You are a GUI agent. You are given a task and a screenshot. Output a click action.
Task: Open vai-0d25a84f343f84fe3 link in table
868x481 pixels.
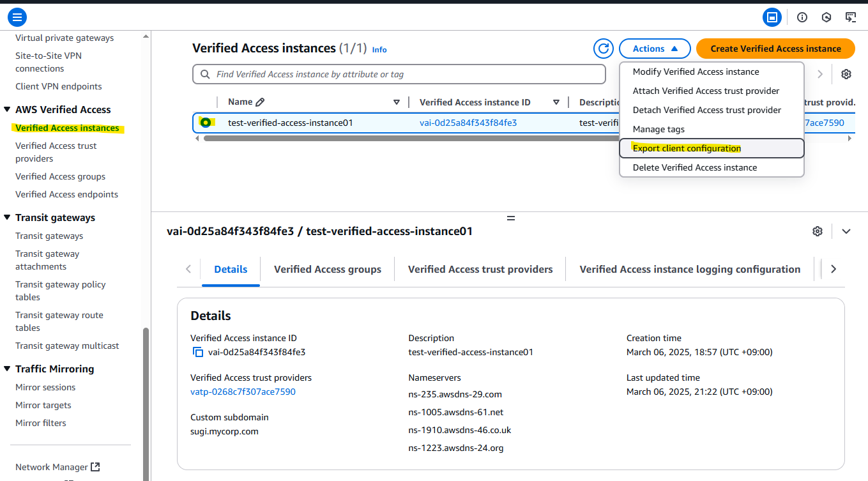tap(468, 123)
